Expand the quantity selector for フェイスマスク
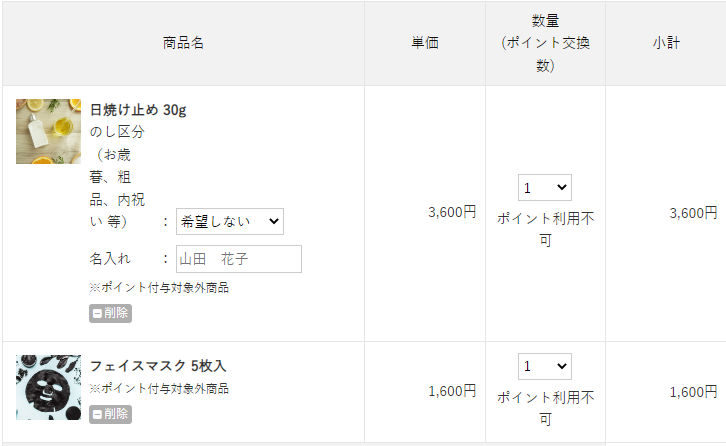The width and height of the screenshot is (726, 446). coord(544,366)
